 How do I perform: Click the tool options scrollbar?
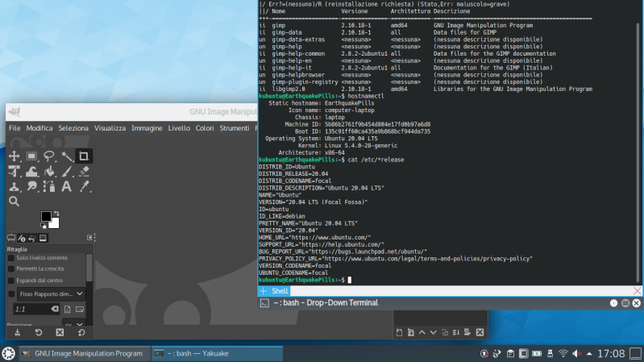[x=89, y=268]
